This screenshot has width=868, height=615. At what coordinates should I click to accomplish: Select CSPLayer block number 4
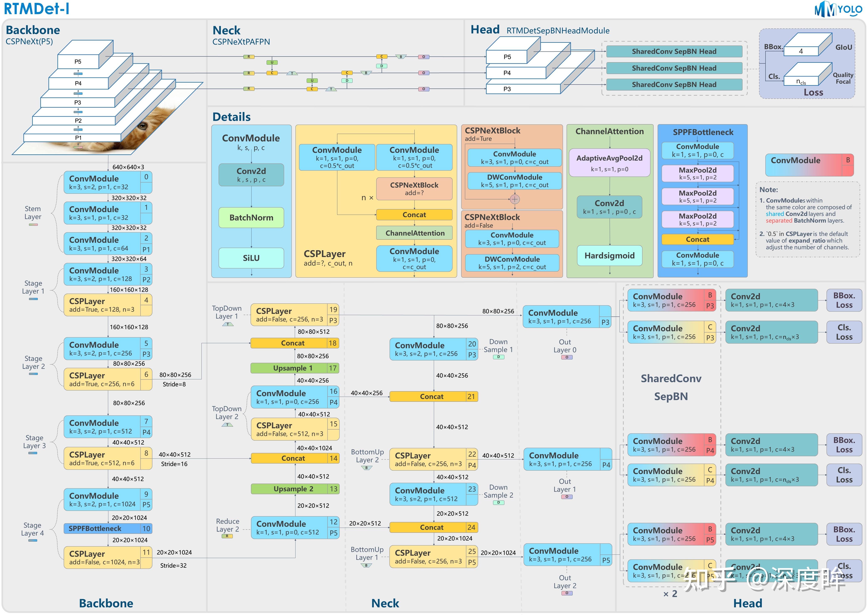click(x=108, y=305)
